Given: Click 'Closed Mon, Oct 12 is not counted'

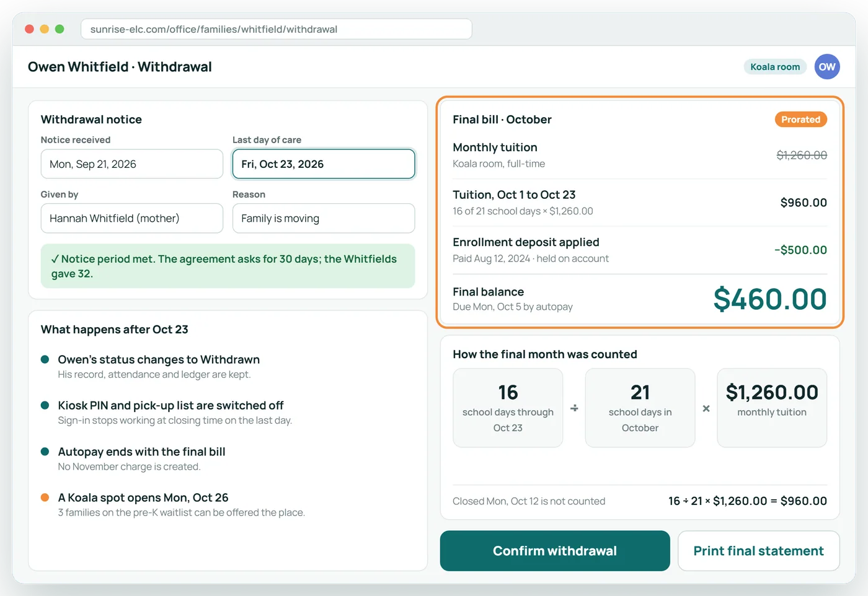Looking at the screenshot, I should [529, 501].
